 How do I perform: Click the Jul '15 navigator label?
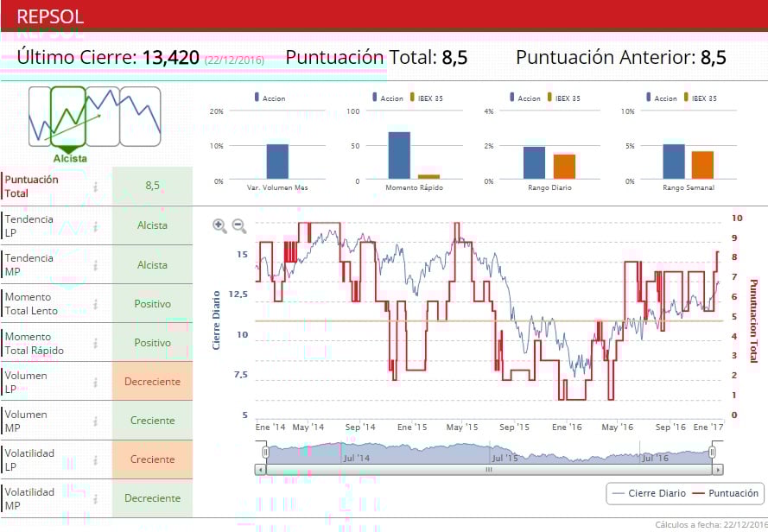coord(505,458)
